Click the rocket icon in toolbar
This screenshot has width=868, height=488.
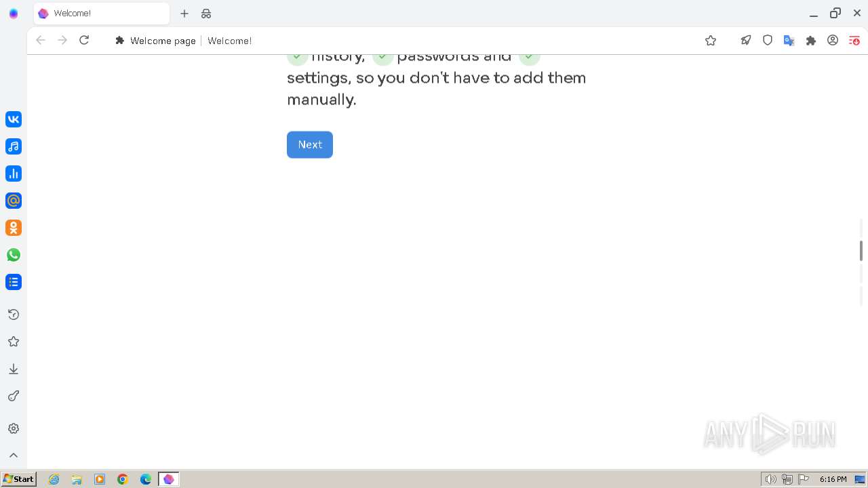tap(746, 41)
